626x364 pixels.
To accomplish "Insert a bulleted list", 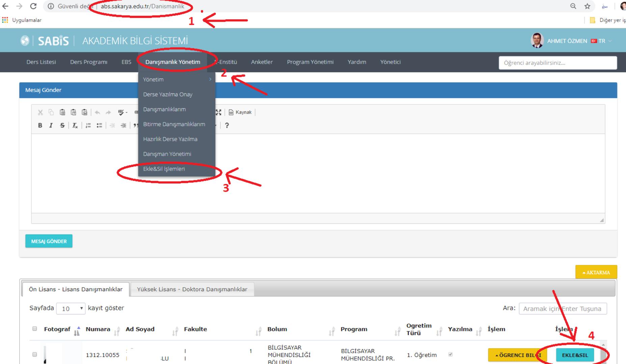I will tap(99, 125).
